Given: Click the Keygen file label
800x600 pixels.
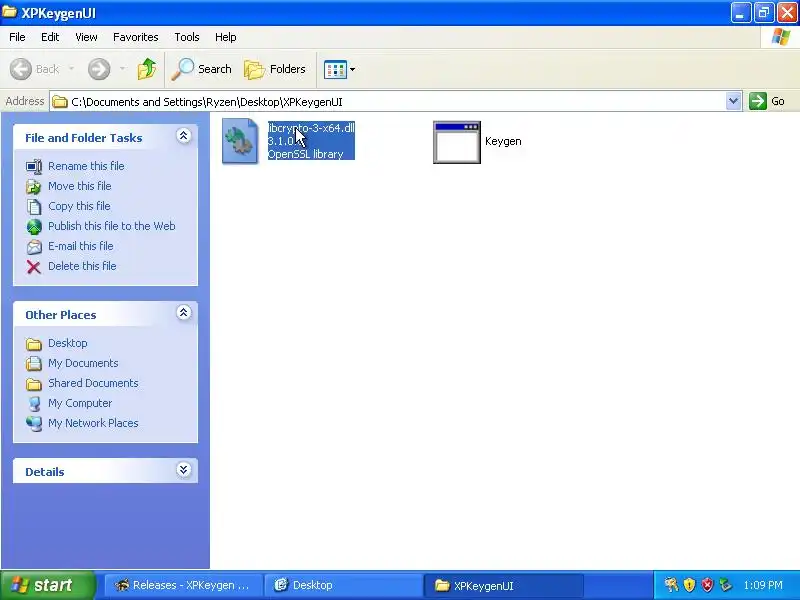Looking at the screenshot, I should pos(503,141).
